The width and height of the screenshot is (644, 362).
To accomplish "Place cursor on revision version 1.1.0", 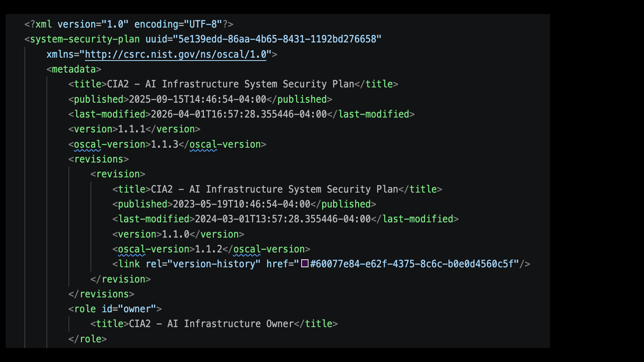I will click(x=175, y=234).
